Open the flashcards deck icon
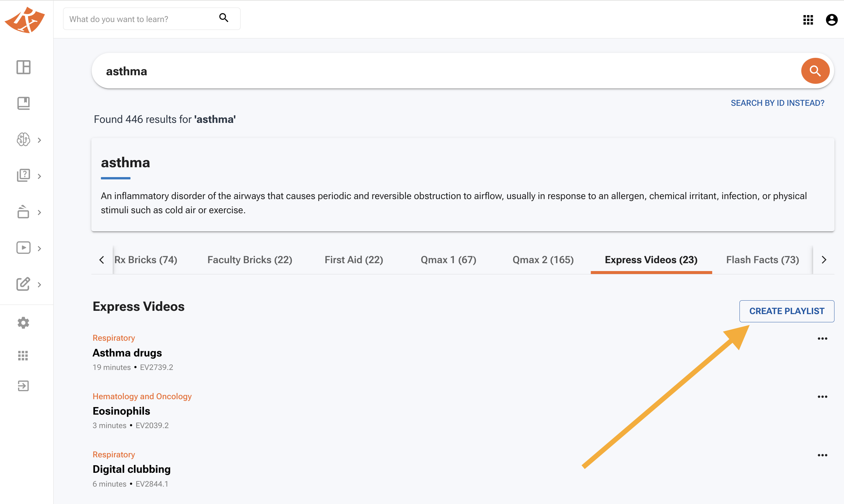This screenshot has height=504, width=844. click(x=23, y=212)
